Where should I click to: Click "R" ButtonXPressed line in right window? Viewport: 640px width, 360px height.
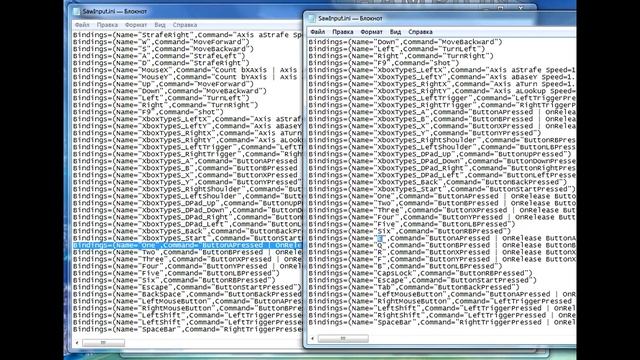pyautogui.click(x=442, y=252)
